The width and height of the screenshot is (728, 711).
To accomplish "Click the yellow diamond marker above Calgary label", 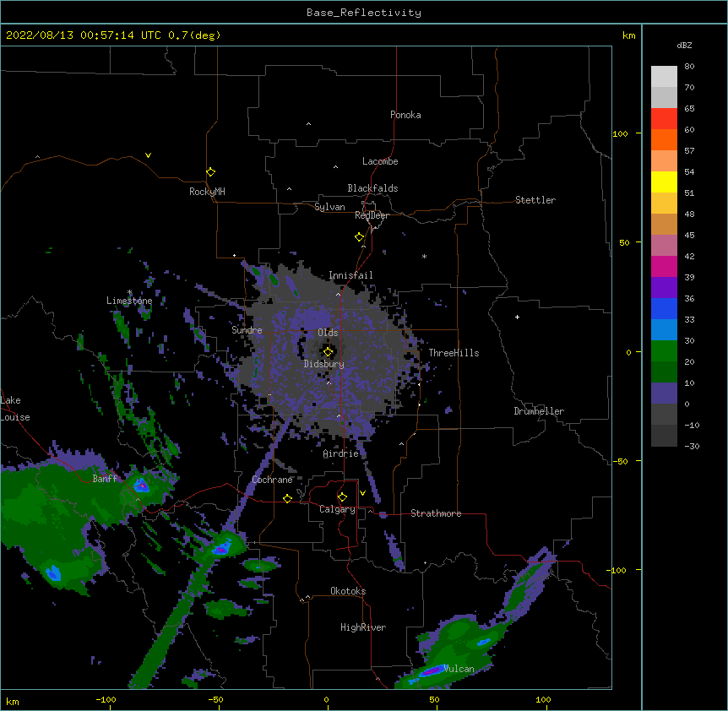I will [342, 497].
